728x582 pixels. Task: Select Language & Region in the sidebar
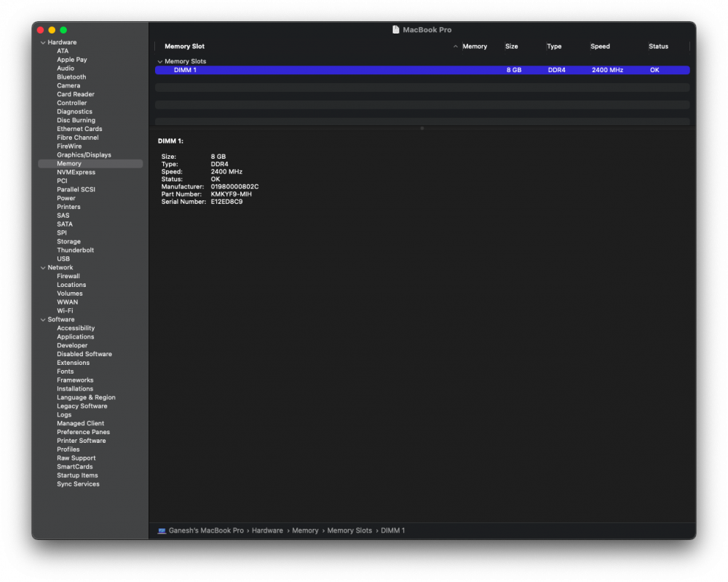pos(86,398)
